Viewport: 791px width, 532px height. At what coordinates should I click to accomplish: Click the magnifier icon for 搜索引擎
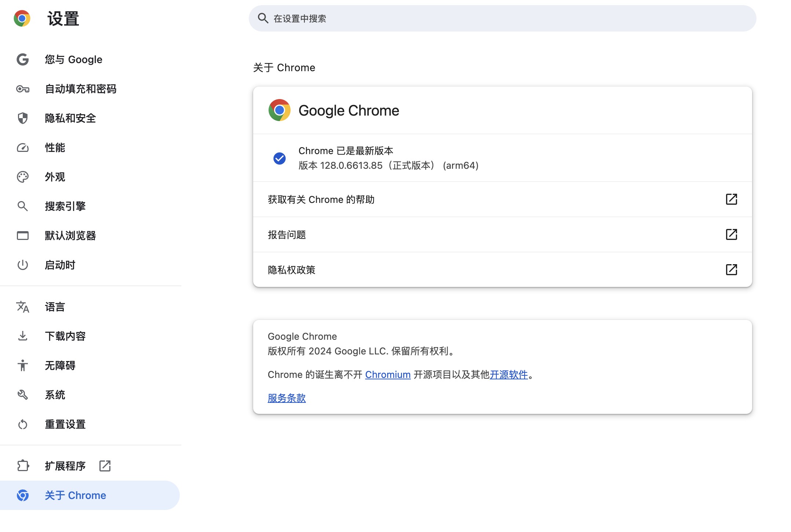tap(23, 206)
